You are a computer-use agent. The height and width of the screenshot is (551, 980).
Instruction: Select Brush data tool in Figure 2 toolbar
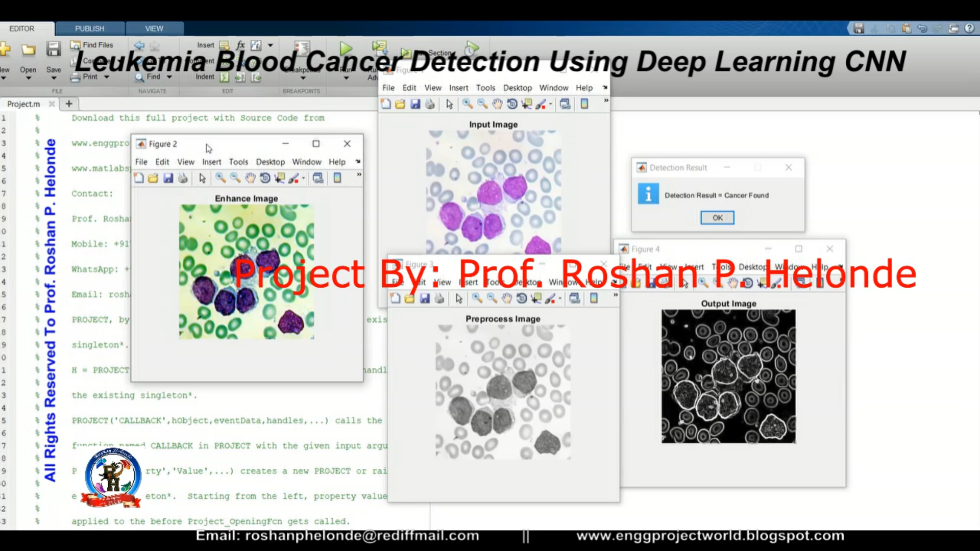coord(294,178)
